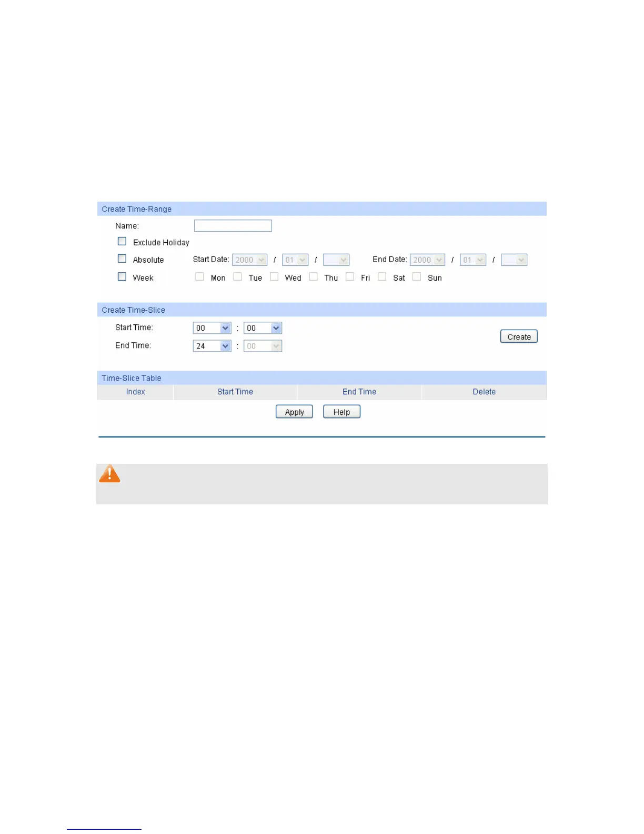Open the End Date year dropdown

[428, 260]
